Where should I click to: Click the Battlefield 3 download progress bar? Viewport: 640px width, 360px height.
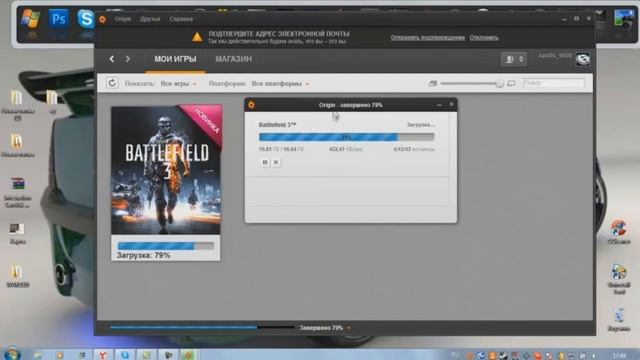coord(347,137)
